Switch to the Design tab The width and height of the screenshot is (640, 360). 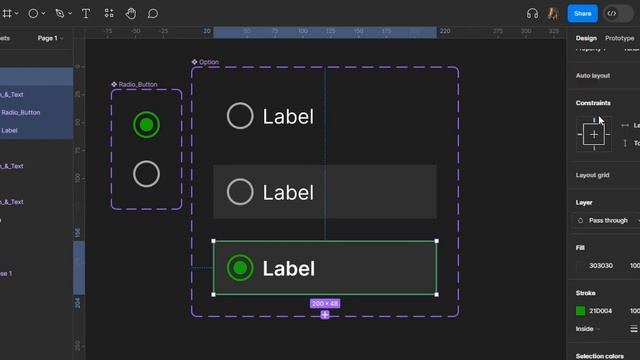[586, 38]
